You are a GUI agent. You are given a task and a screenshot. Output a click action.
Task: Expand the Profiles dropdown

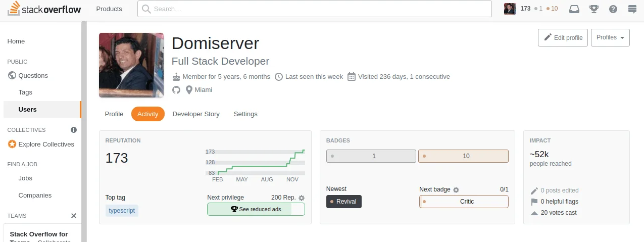(x=610, y=37)
